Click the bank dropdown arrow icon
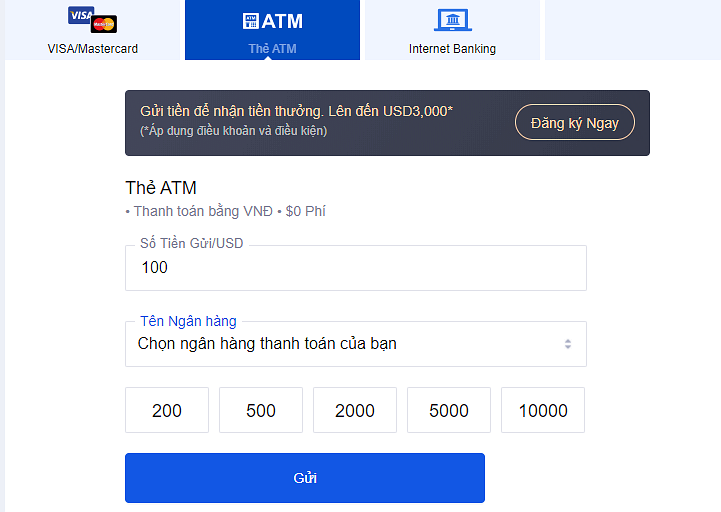 567,344
